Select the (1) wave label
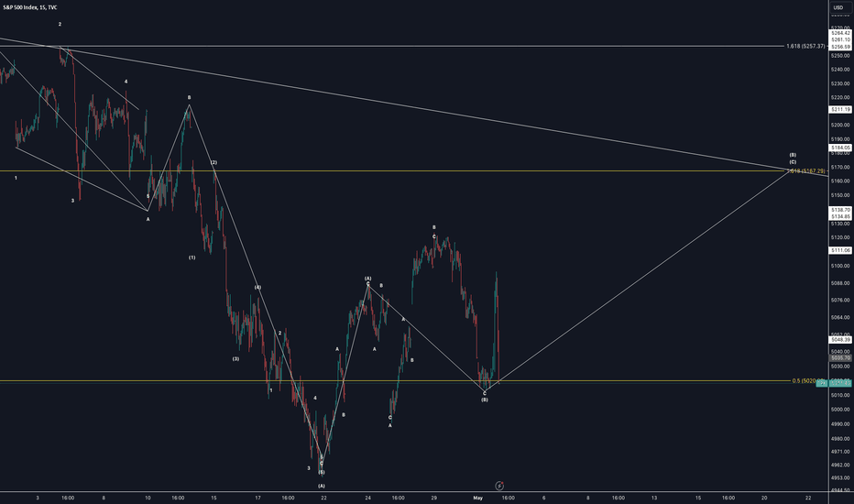This screenshot has height=504, width=854. coord(192,257)
